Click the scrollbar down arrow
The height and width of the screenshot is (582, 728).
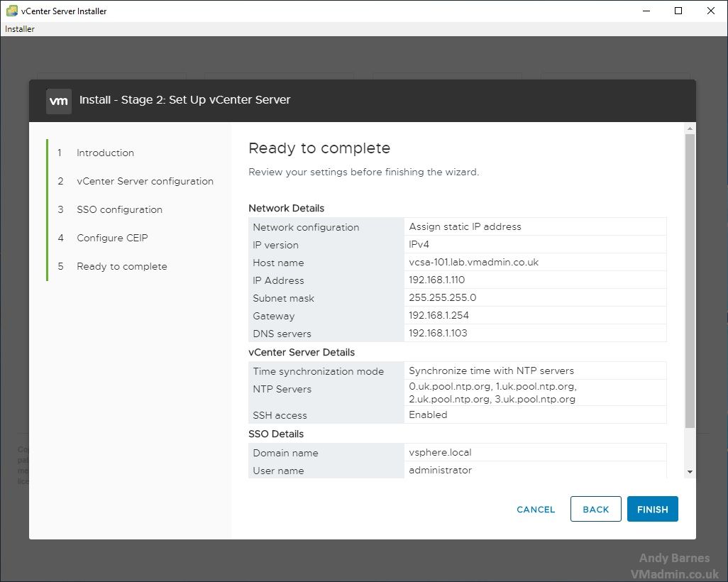[x=690, y=472]
